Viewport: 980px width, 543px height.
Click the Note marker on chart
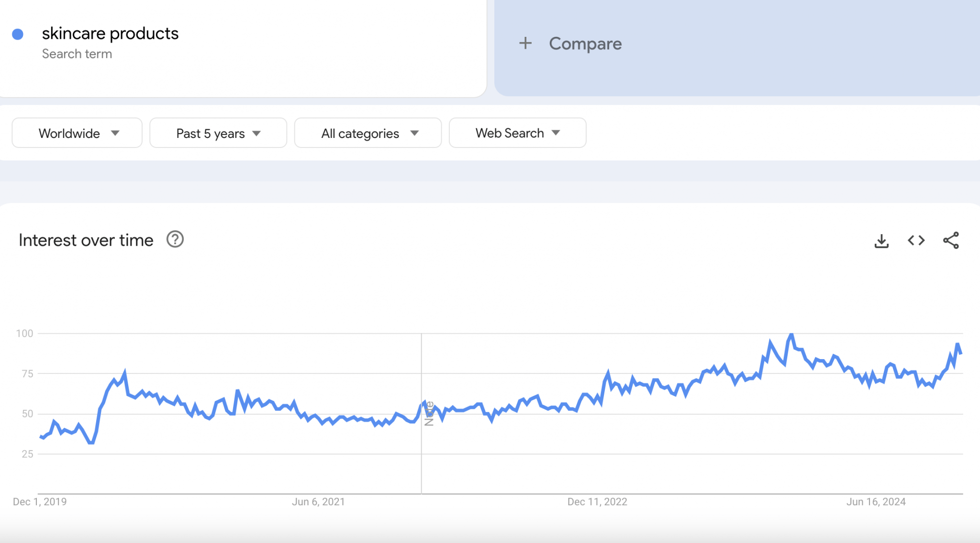click(x=429, y=413)
